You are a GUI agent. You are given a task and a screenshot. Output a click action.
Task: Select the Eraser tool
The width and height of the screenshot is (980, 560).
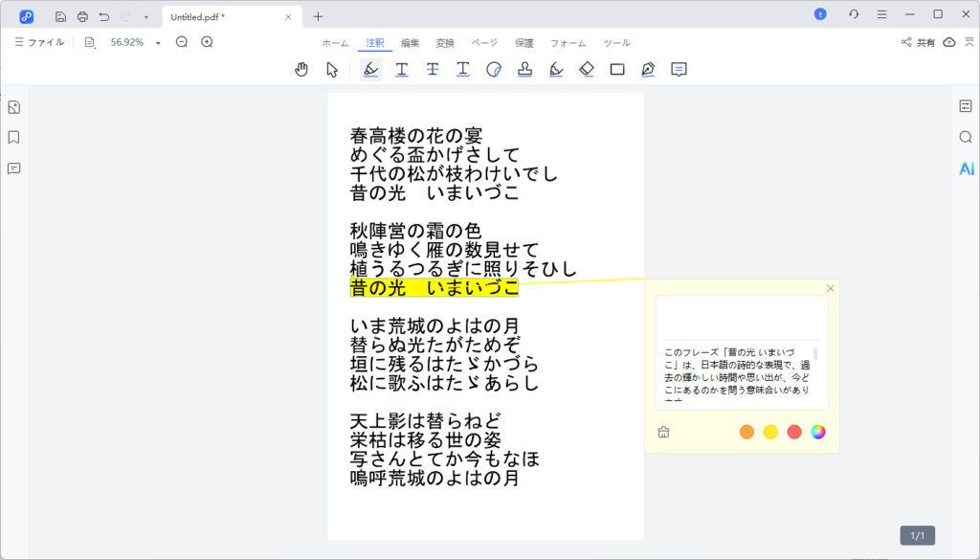pyautogui.click(x=587, y=69)
